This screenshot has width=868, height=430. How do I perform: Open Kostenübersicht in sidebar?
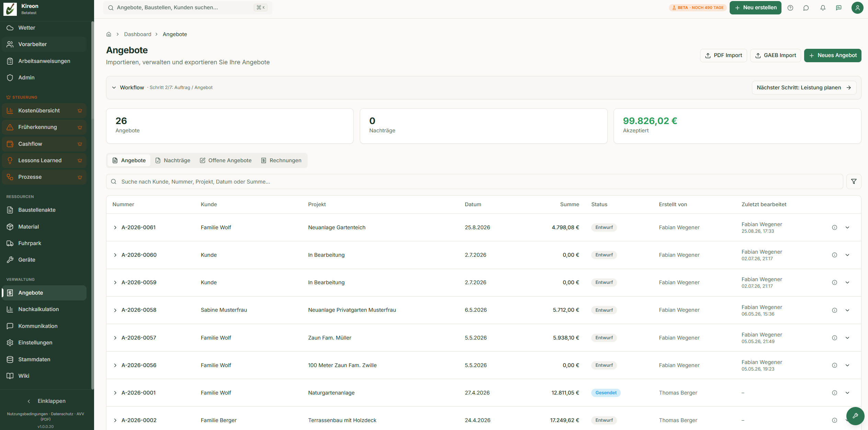point(44,111)
